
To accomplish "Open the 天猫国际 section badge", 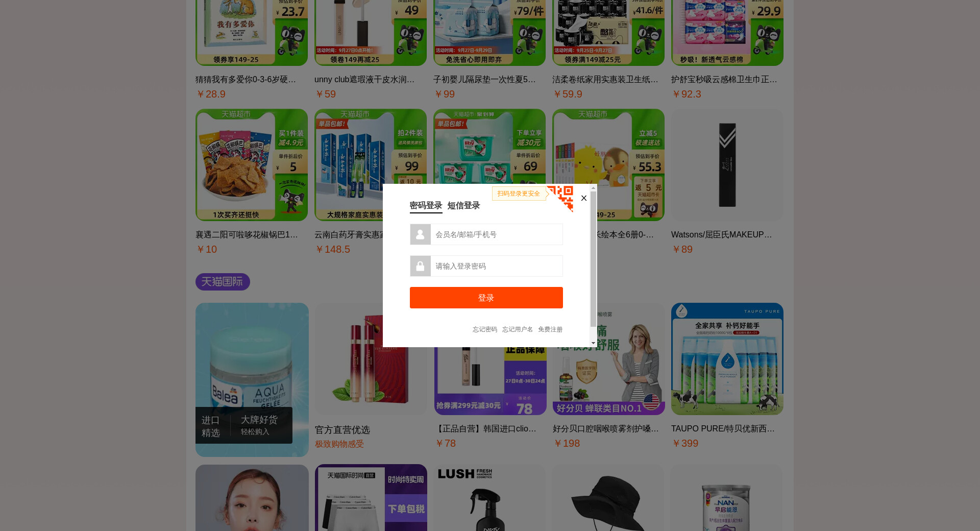I will tap(223, 282).
